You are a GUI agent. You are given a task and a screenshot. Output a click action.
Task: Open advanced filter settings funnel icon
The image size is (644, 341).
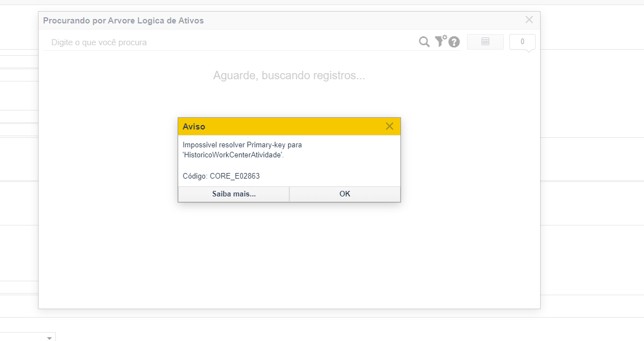click(x=441, y=41)
